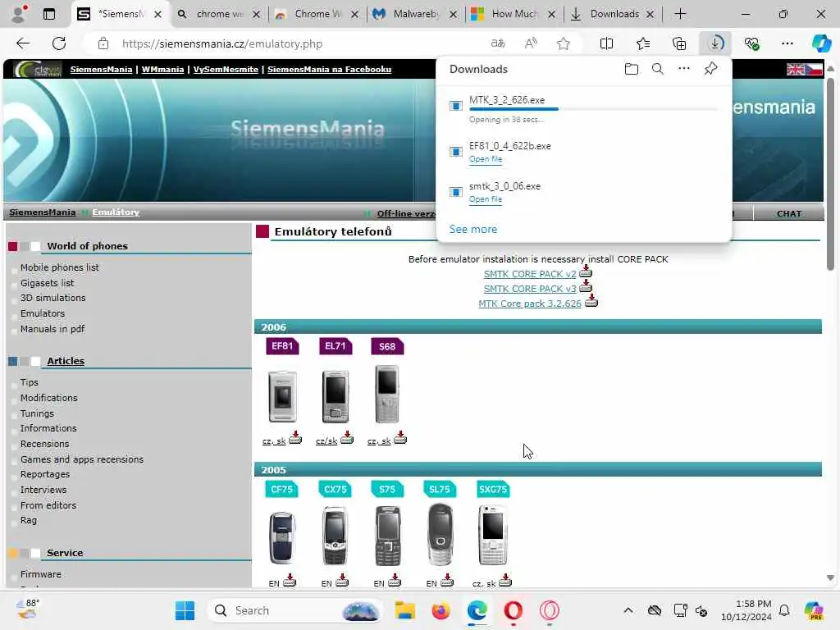
Task: Click the EF81 phone thumbnail
Action: coord(282,395)
